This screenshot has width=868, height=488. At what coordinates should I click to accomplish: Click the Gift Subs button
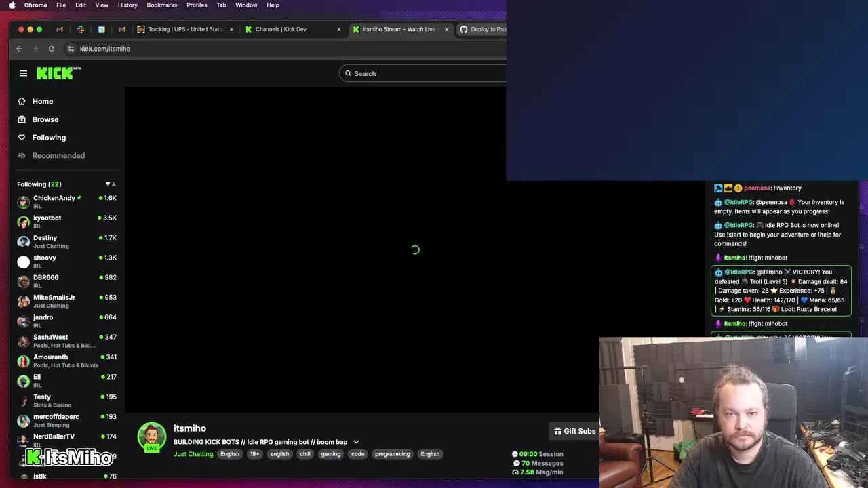pos(574,431)
